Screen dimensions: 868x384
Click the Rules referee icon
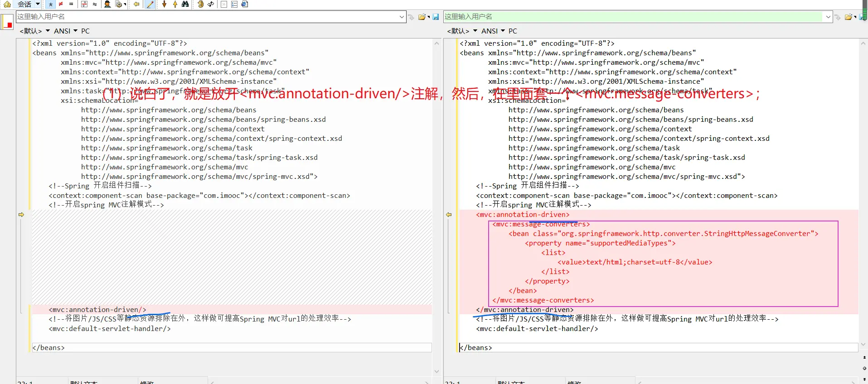click(x=107, y=4)
